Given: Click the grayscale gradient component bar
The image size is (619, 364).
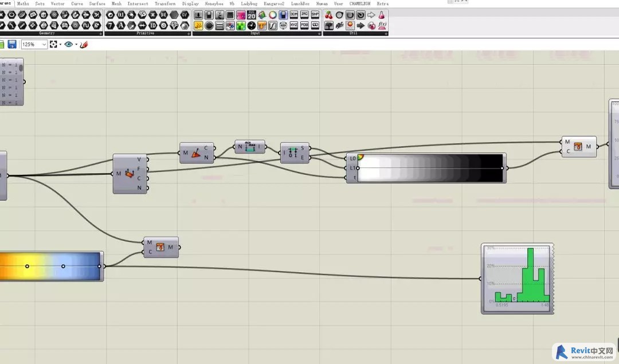Looking at the screenshot, I should (x=430, y=168).
